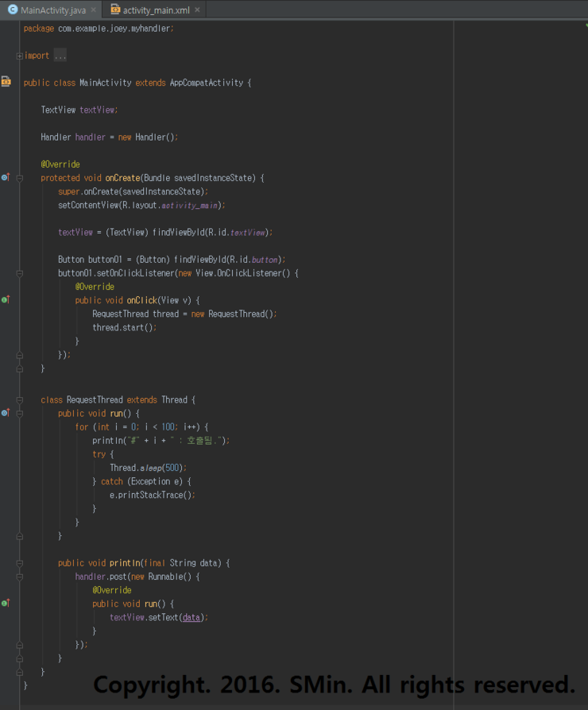The width and height of the screenshot is (588, 710).
Task: Click the XML file icon on activity_main.xml tab
Action: (x=115, y=10)
